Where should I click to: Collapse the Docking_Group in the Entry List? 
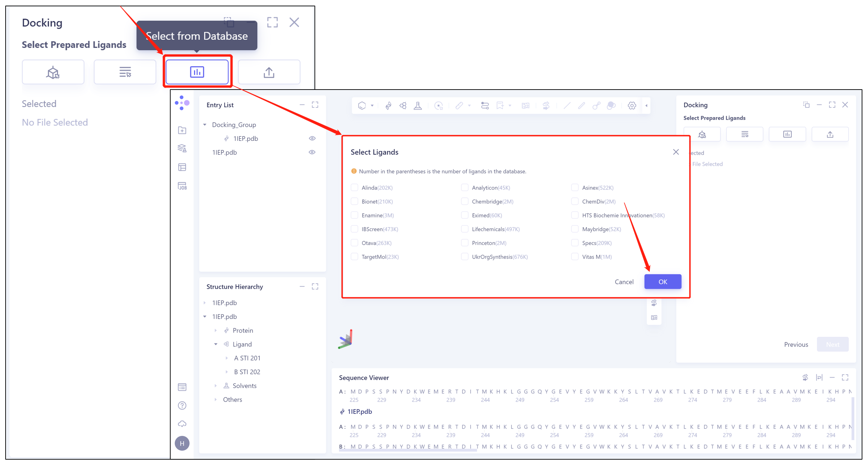pos(205,124)
